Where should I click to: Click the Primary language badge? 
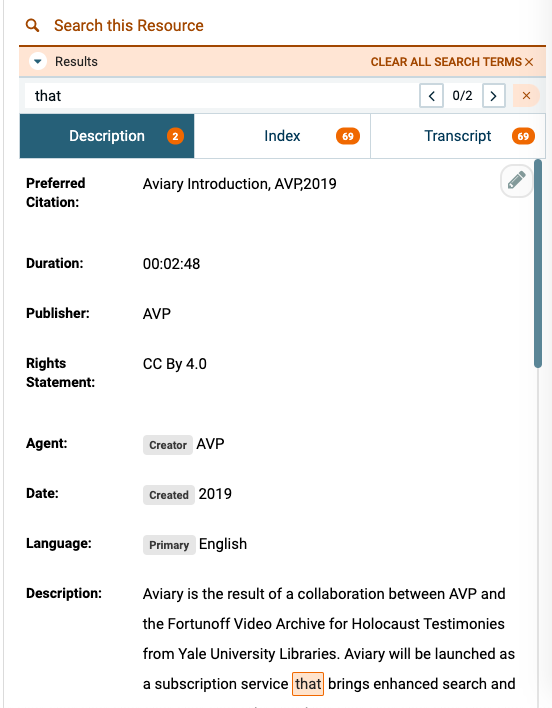pos(169,545)
